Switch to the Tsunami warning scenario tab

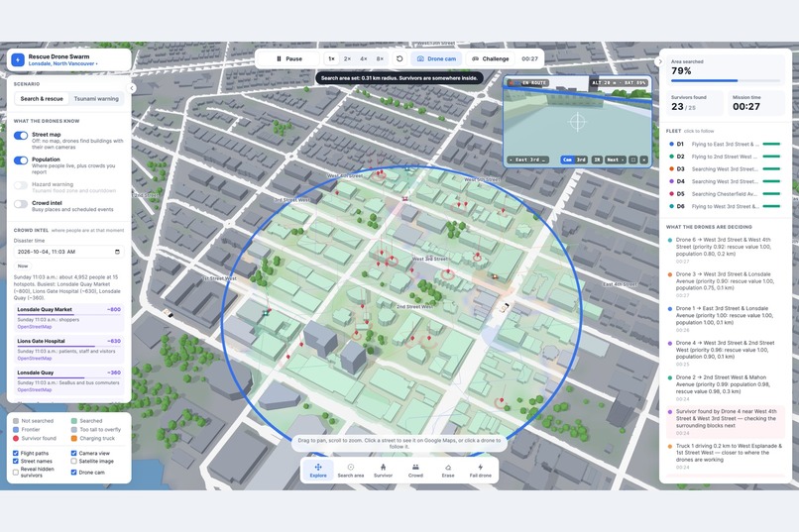tap(96, 99)
